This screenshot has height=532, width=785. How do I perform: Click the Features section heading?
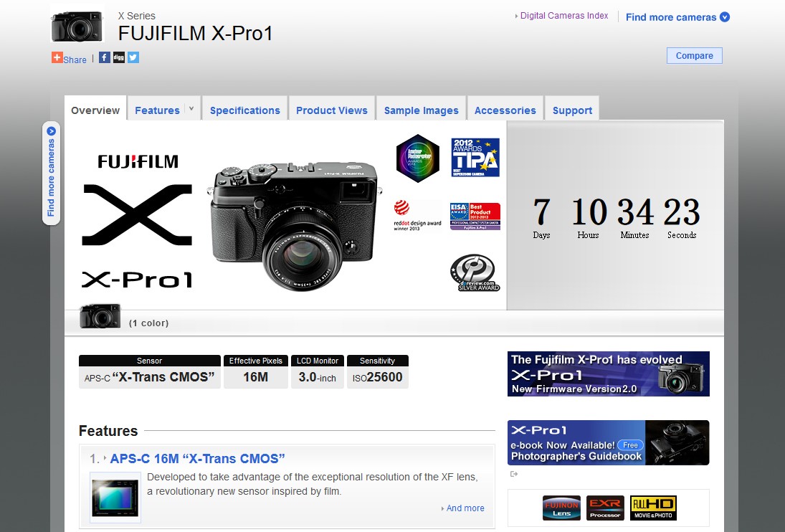108,431
